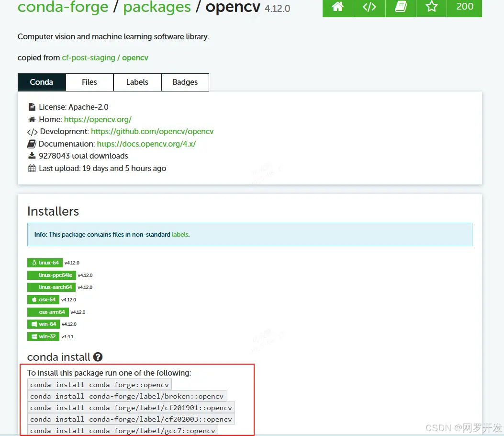This screenshot has height=436, width=504.
Task: Click the License: Apache-2.0 text
Action: point(74,107)
